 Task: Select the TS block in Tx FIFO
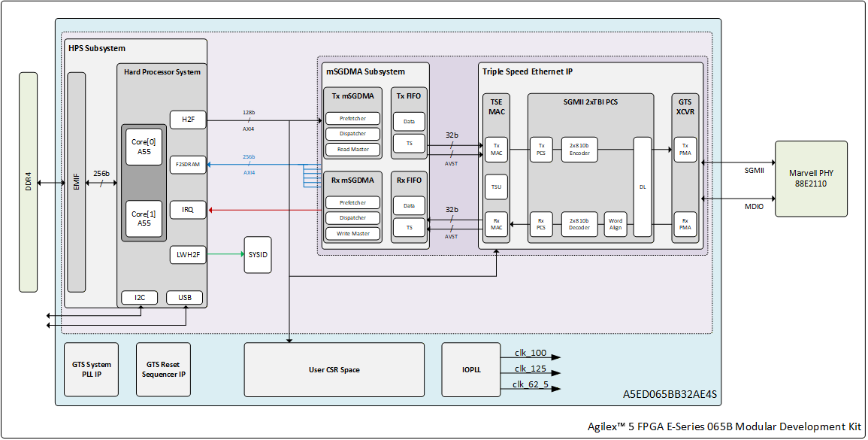(x=409, y=144)
